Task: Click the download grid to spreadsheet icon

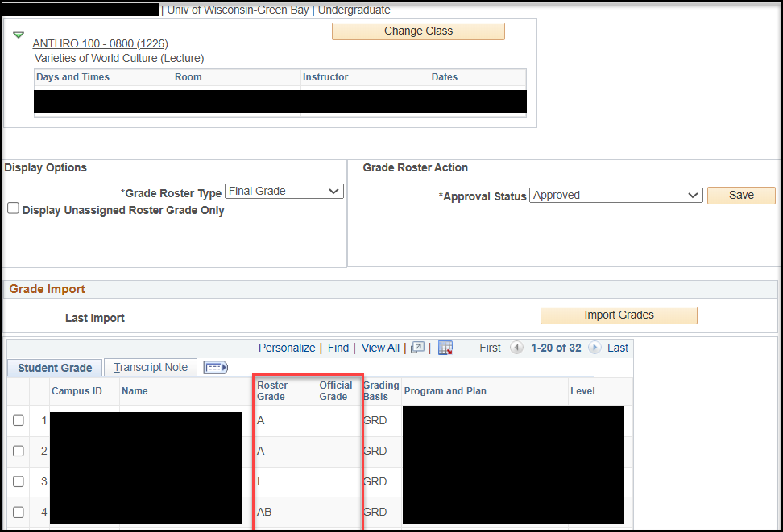Action: [445, 348]
